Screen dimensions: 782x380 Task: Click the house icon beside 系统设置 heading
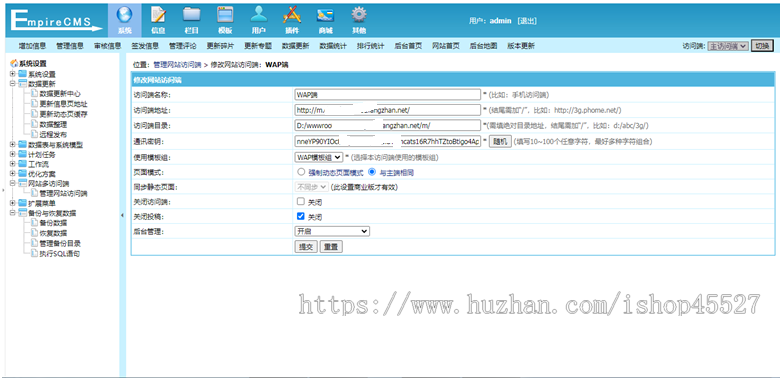tap(14, 64)
